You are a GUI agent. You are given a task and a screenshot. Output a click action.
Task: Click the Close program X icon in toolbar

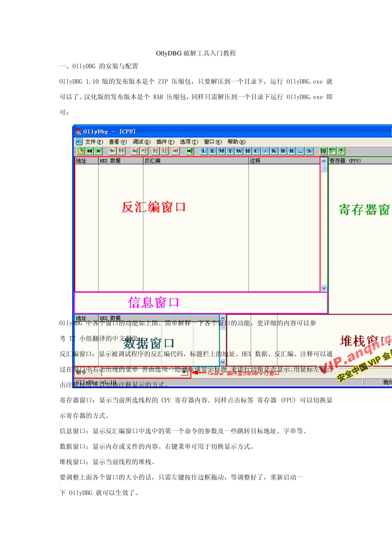pyautogui.click(x=98, y=151)
